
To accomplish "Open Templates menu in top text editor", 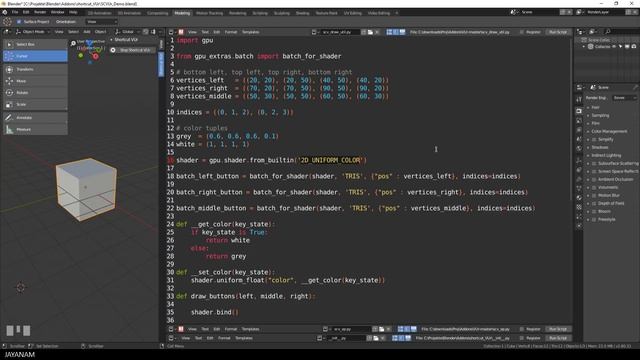I will tap(251, 32).
